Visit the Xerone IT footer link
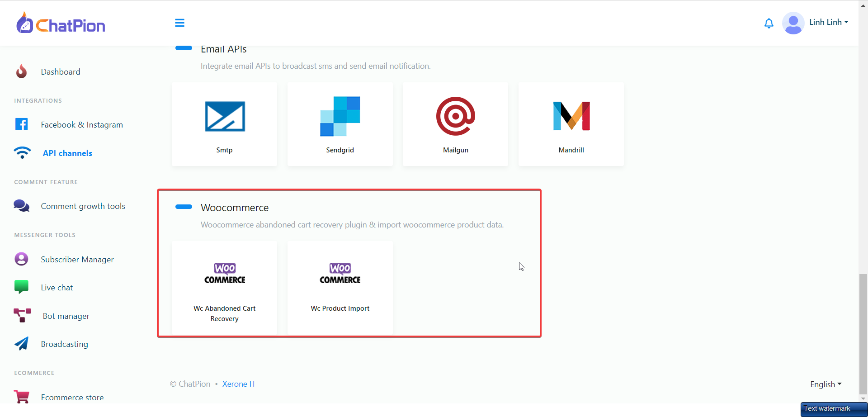 click(239, 384)
